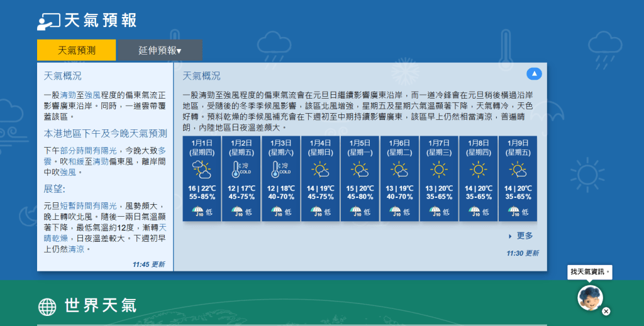
Task: Click the sunny icon for 1月8日
Action: pyautogui.click(x=478, y=169)
